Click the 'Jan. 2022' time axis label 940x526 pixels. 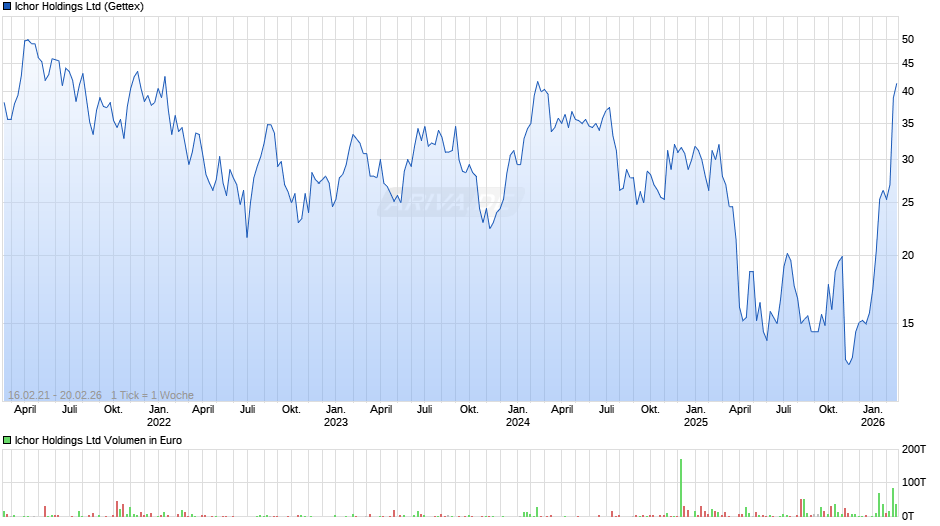158,416
